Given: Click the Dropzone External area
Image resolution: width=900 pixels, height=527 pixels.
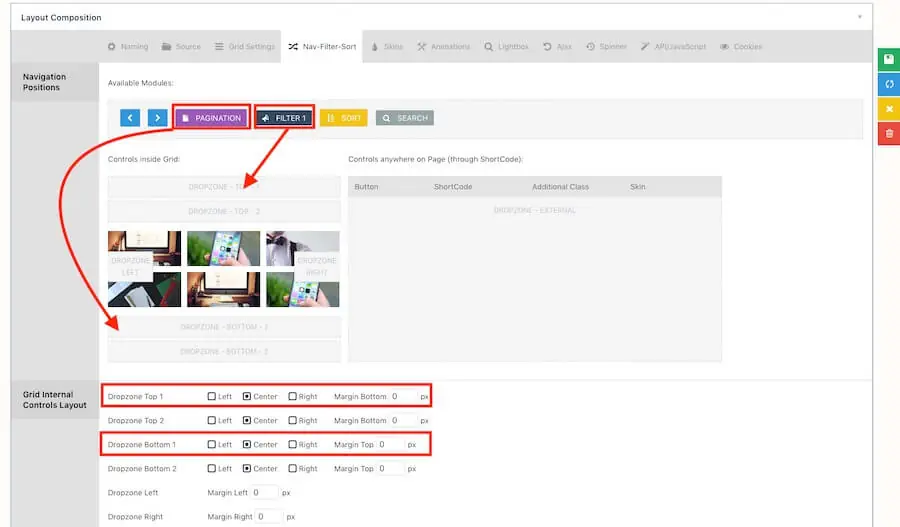Looking at the screenshot, I should click(534, 279).
